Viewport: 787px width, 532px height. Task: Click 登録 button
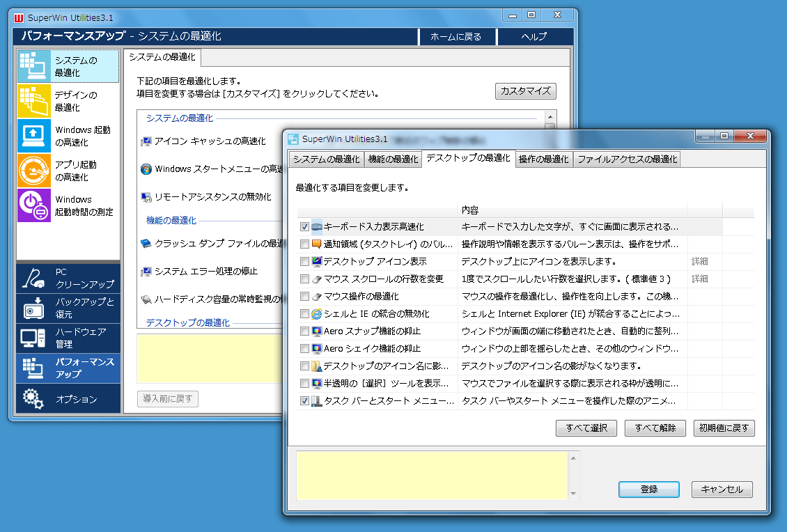click(649, 490)
